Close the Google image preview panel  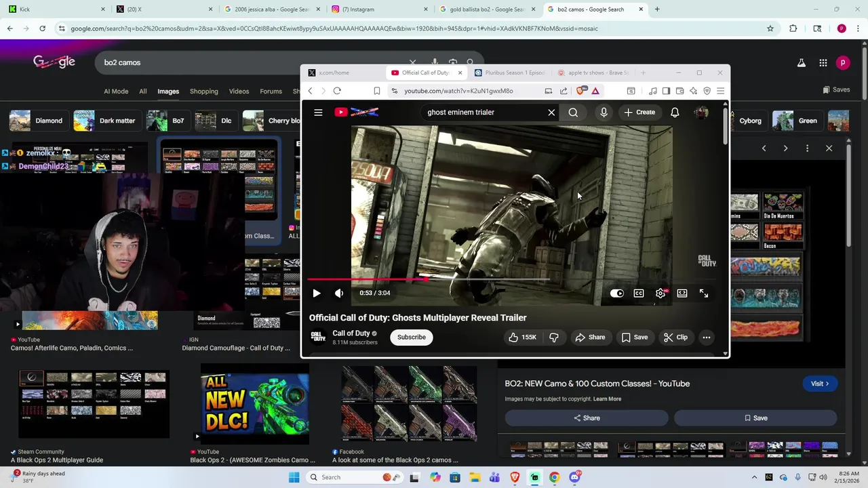(829, 148)
